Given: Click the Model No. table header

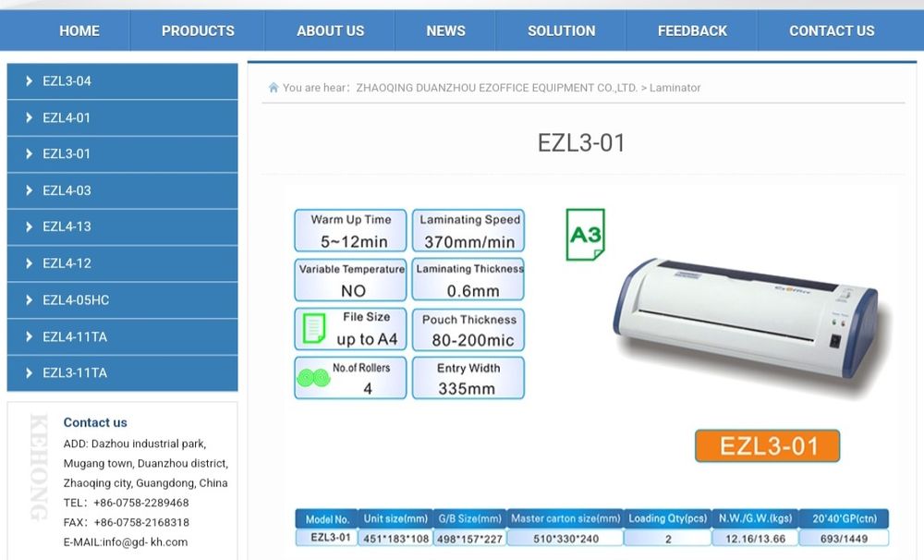Looking at the screenshot, I should pyautogui.click(x=327, y=519).
